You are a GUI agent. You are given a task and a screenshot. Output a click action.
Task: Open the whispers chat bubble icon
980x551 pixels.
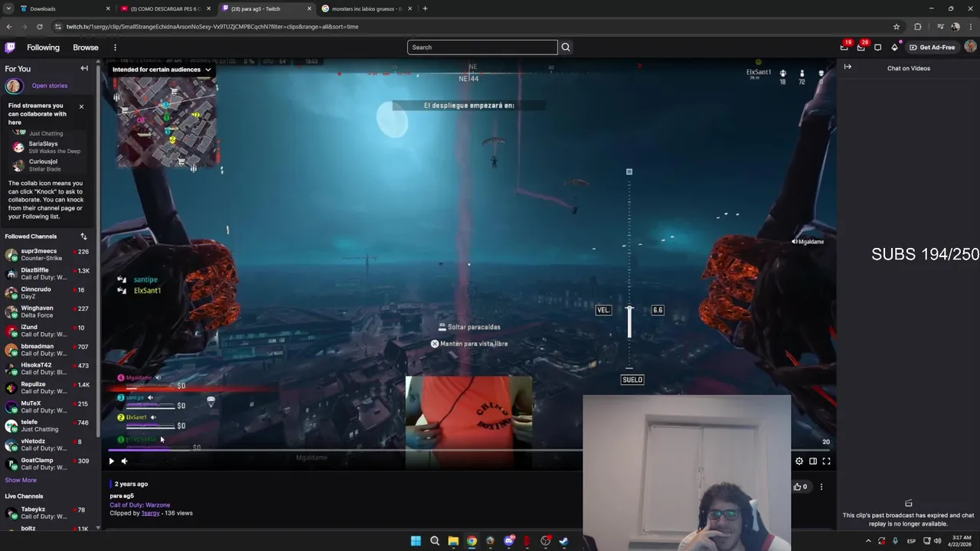coord(877,47)
